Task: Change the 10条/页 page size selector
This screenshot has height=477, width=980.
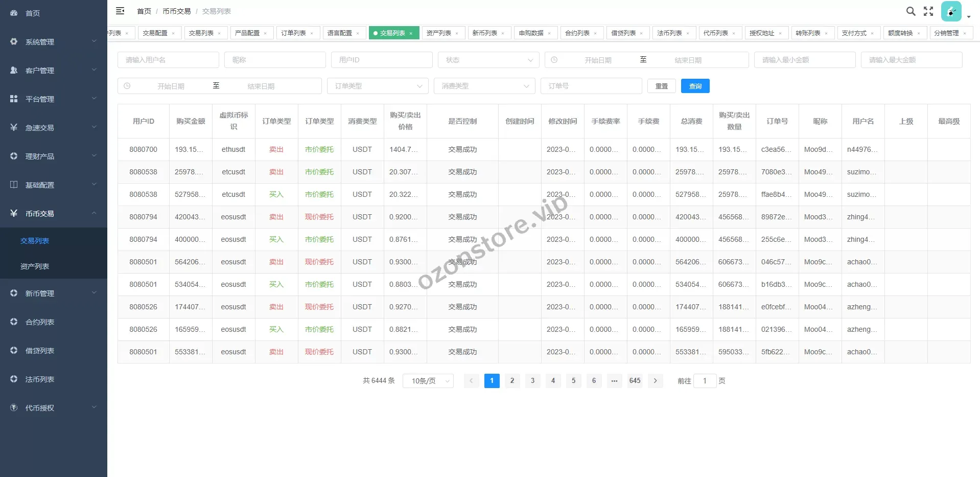Action: (428, 381)
